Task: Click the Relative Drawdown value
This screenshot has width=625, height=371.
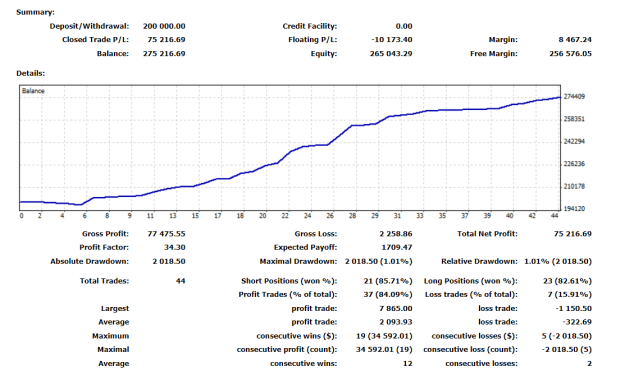Action: click(558, 261)
